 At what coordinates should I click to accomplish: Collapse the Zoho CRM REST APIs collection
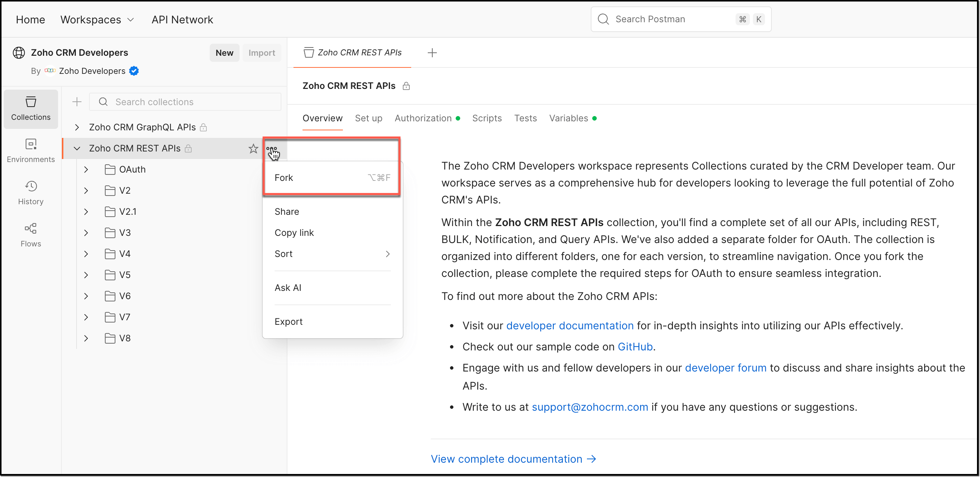click(77, 148)
